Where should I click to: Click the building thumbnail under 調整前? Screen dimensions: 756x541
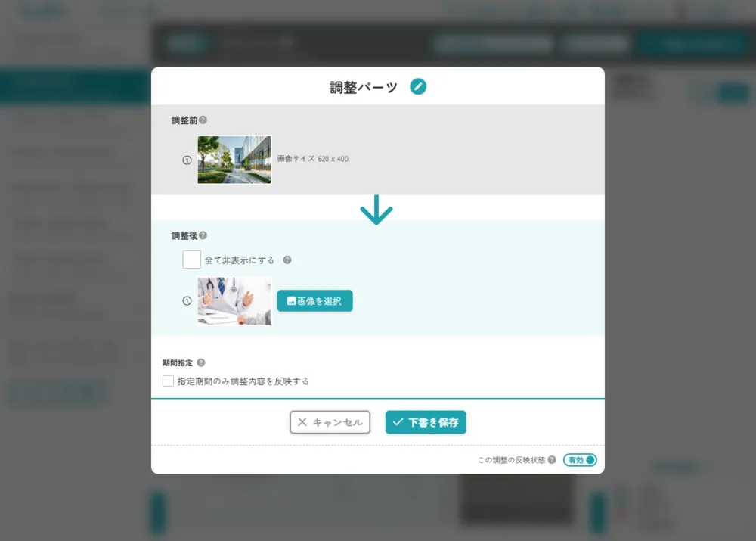click(x=234, y=160)
